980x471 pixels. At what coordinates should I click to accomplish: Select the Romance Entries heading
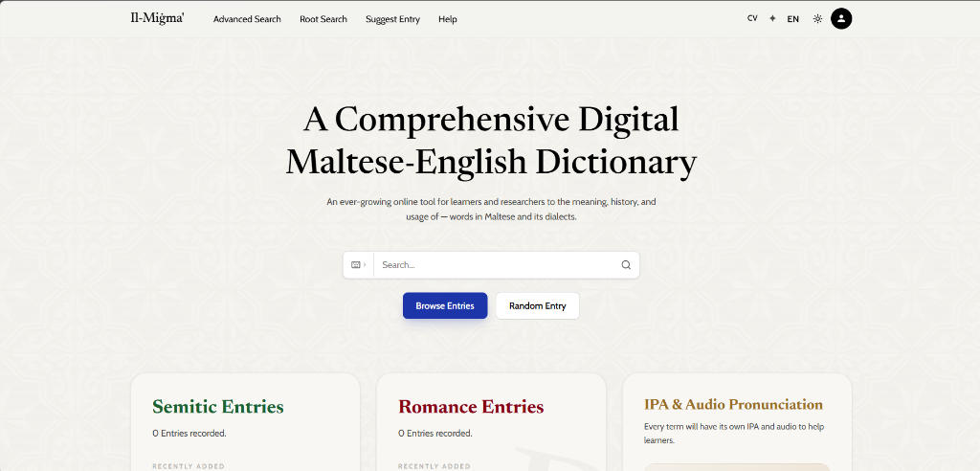[x=471, y=407]
